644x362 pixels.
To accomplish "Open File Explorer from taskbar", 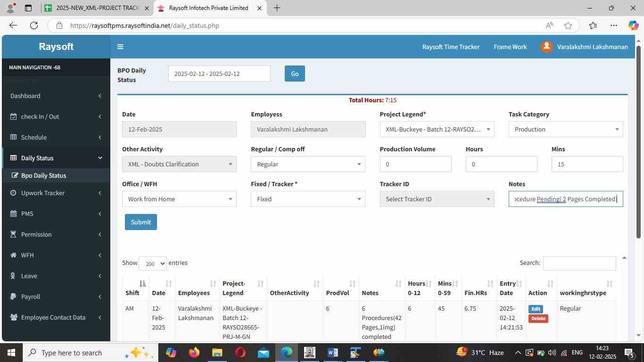I will click(x=217, y=353).
